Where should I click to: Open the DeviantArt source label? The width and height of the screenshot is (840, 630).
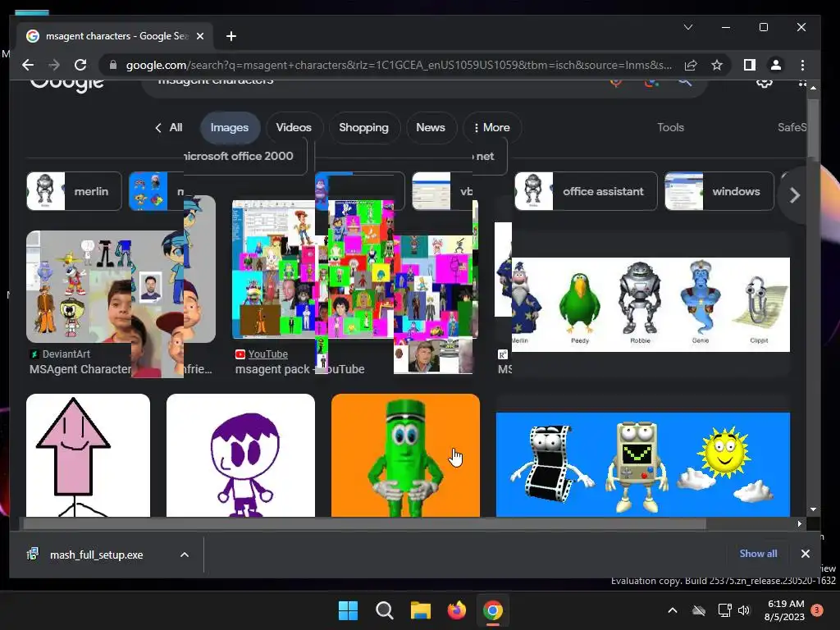pyautogui.click(x=66, y=354)
